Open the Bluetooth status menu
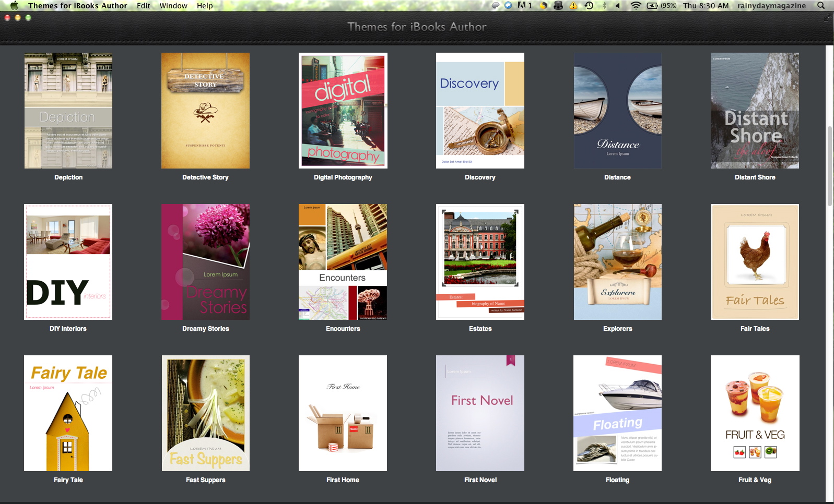This screenshot has height=504, width=834. click(x=605, y=6)
